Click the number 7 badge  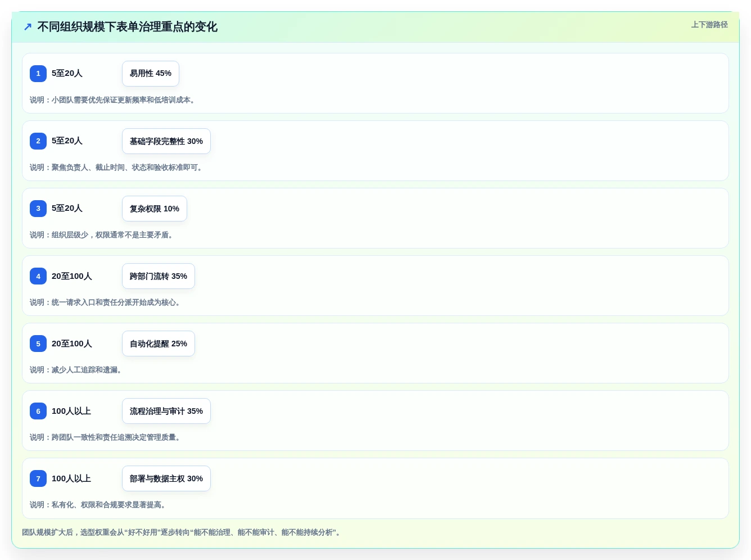point(38,478)
